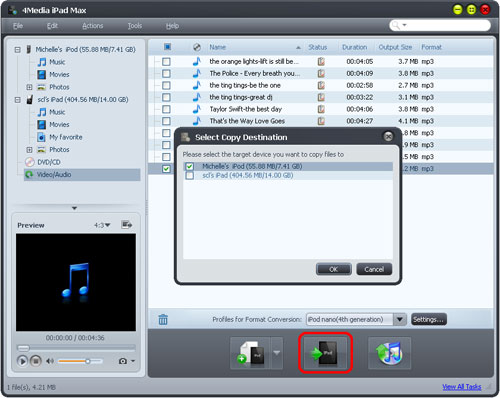
Task: Expand Photos under Michelle's iPod
Action: click(x=29, y=87)
